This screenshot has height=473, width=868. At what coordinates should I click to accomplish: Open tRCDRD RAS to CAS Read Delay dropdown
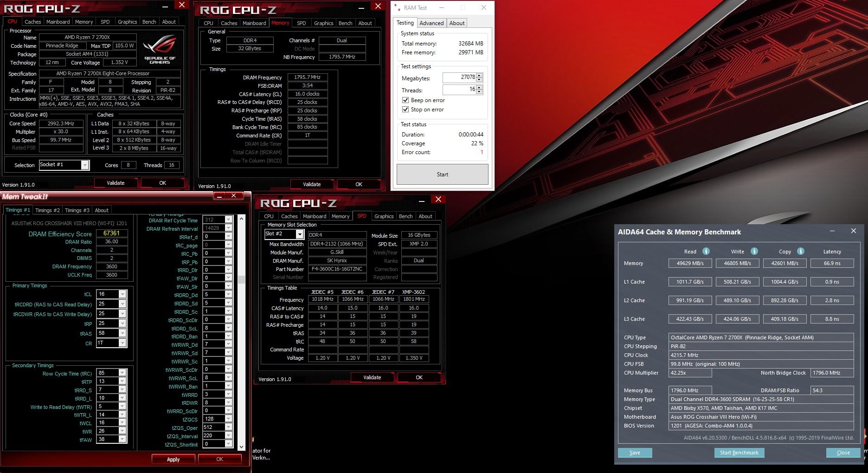122,304
